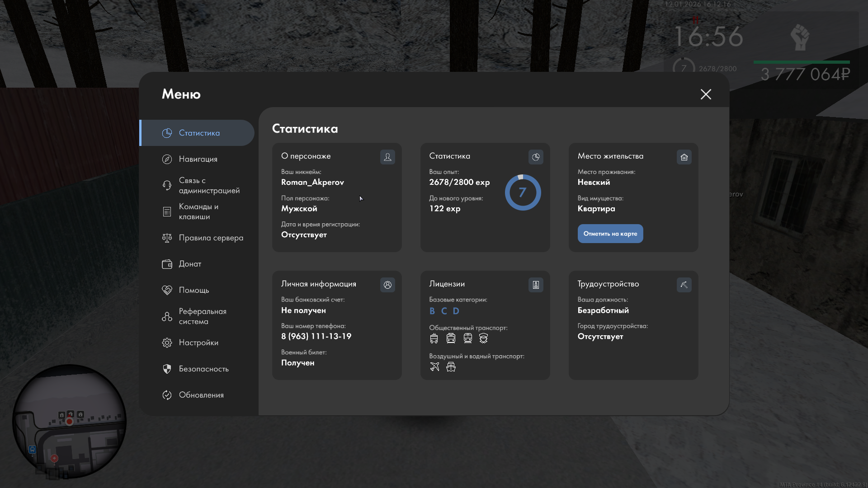The image size is (868, 488).
Task: Open the Навигация menu section
Action: [198, 159]
